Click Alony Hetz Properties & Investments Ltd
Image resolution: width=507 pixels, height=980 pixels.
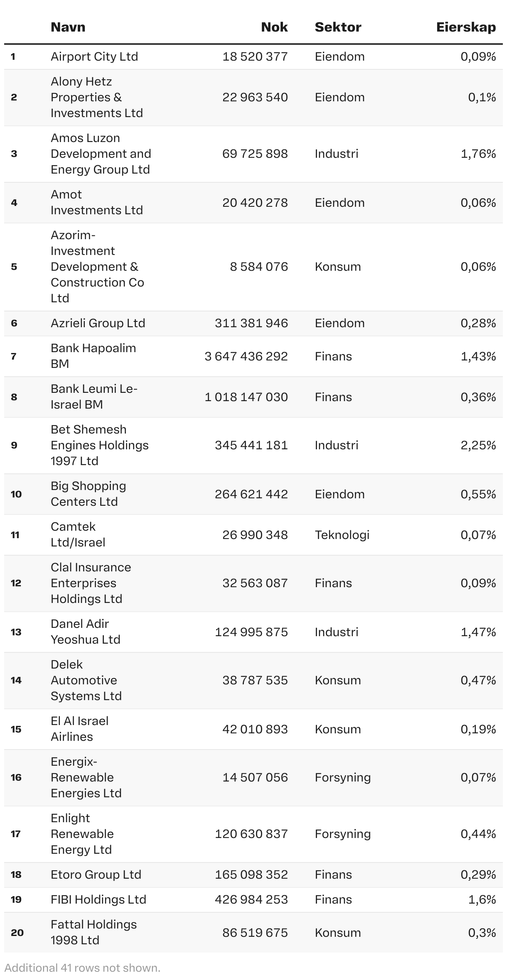(x=97, y=97)
